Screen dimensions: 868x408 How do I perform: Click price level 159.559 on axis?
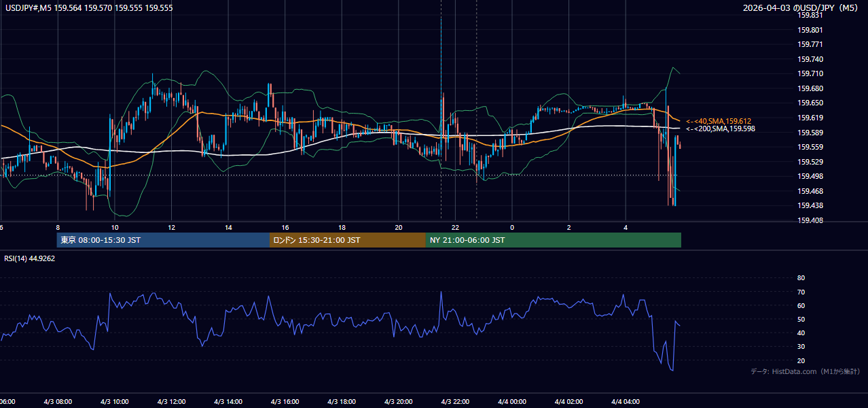point(810,147)
